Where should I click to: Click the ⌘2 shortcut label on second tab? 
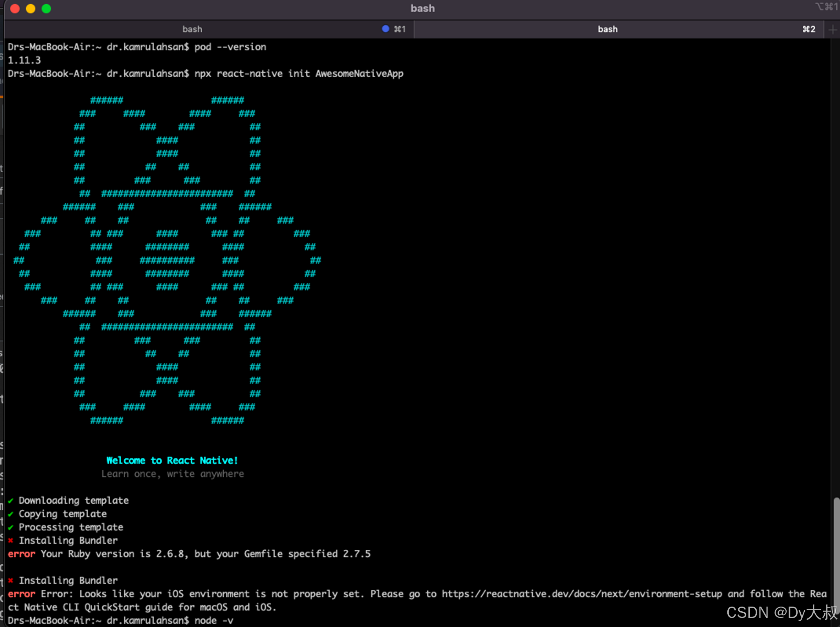(809, 29)
